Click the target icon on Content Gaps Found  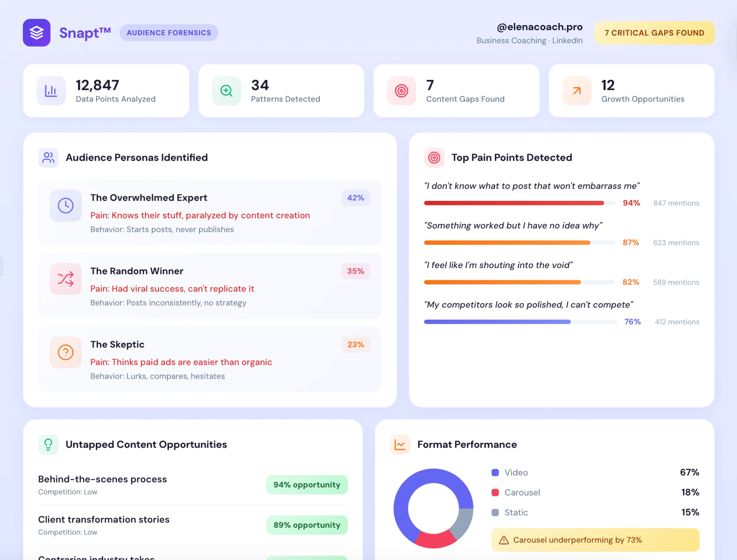coord(401,90)
